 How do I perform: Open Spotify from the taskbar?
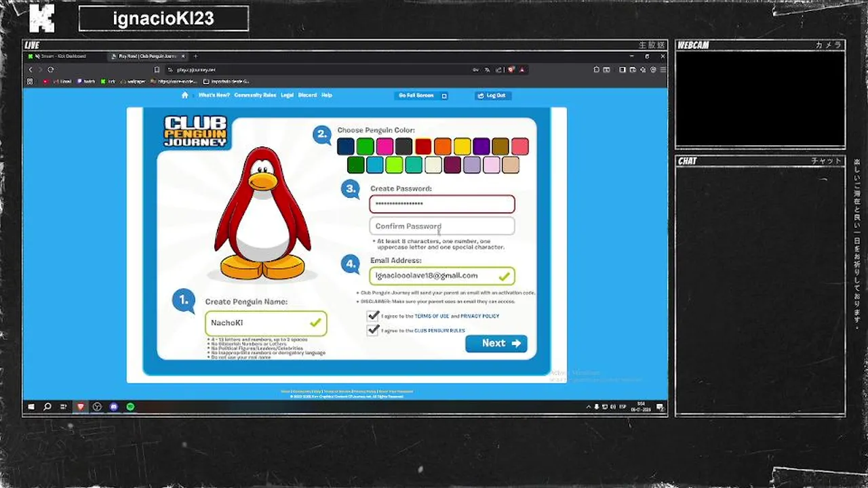tap(130, 407)
